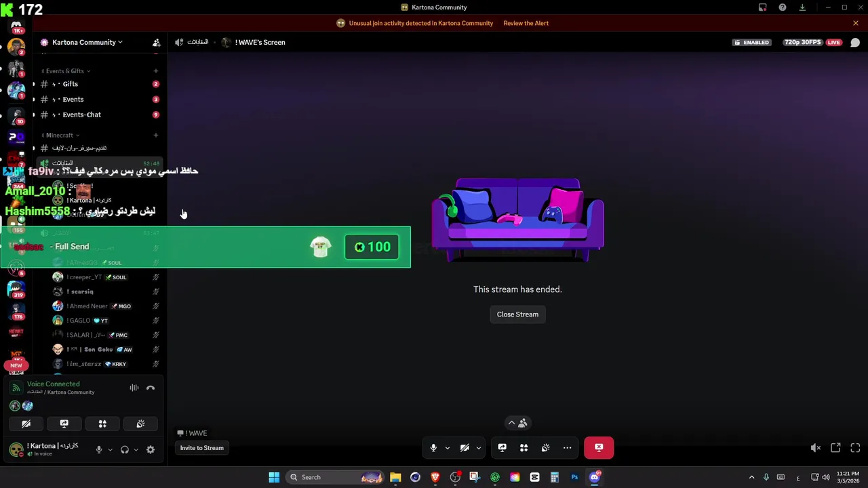Viewport: 868px width, 488px height.
Task: Mute microphone in stream control bar
Action: coord(433,447)
